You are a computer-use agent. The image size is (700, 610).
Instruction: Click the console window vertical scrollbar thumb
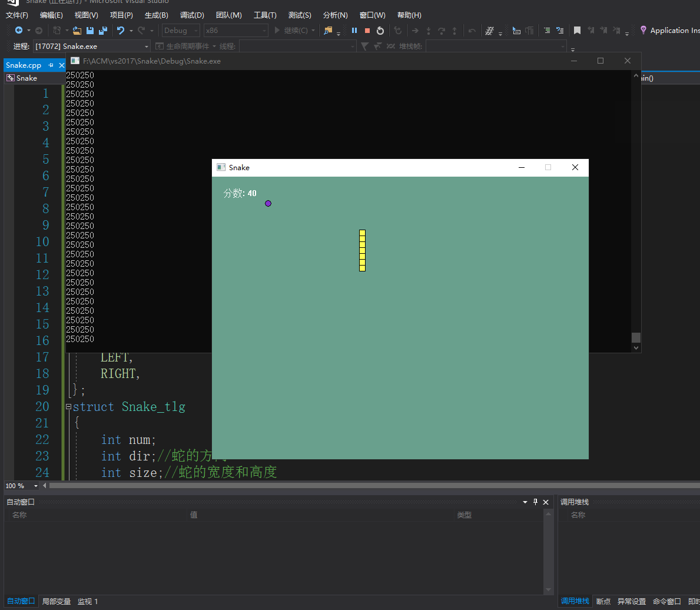point(635,337)
